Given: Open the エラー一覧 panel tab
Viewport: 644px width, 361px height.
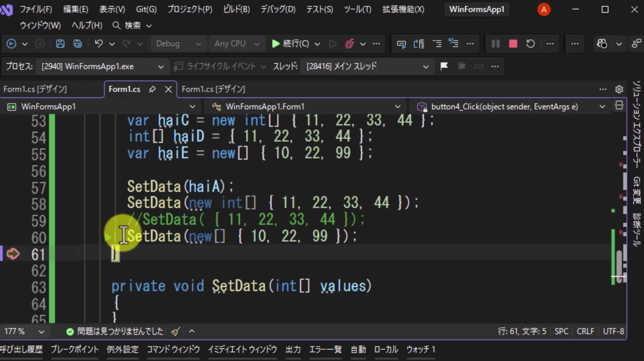Looking at the screenshot, I should coord(325,350).
